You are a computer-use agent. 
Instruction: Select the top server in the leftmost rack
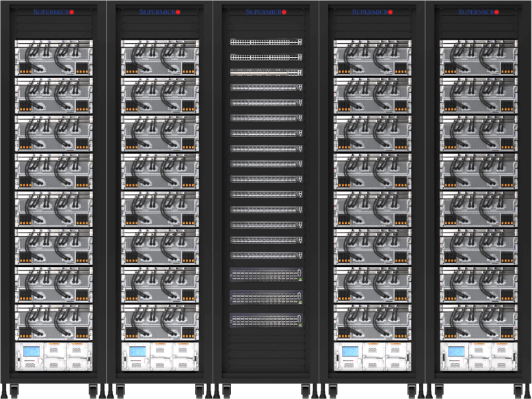[53, 57]
